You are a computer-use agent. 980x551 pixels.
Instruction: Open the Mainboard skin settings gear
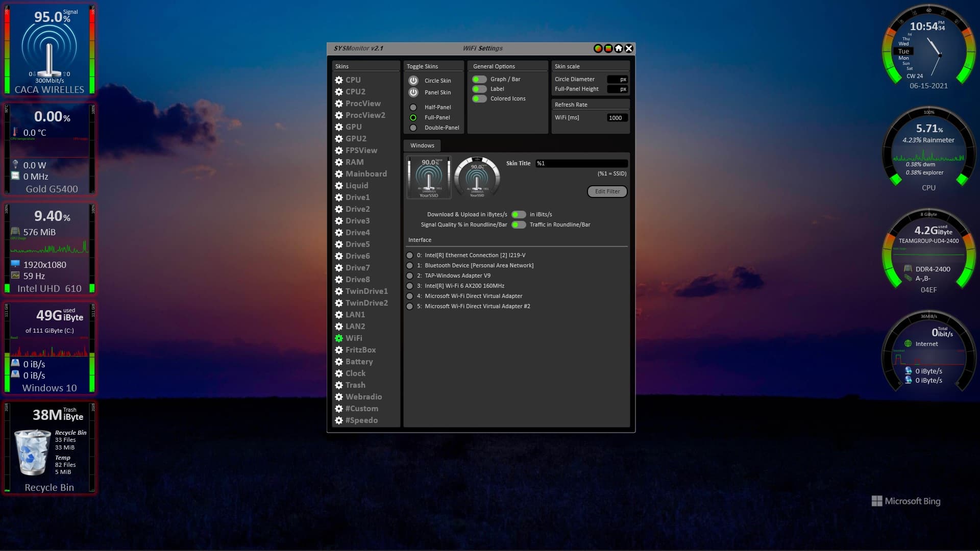(339, 174)
